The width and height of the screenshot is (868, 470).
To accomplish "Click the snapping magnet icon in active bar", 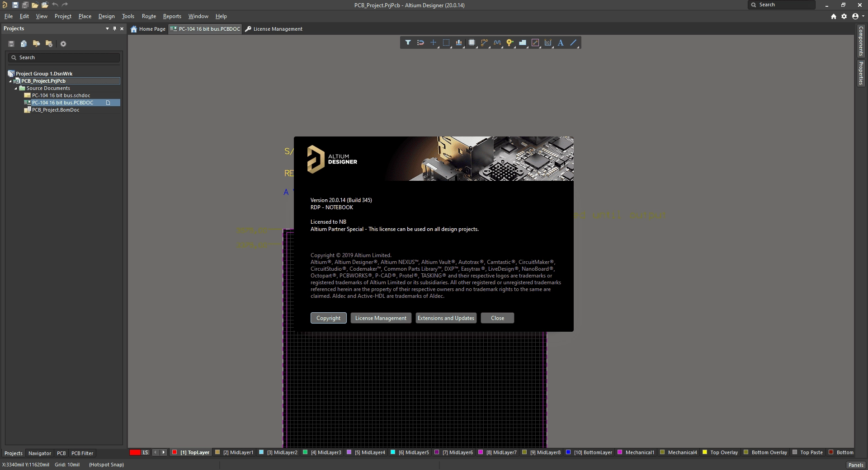I will pos(420,42).
